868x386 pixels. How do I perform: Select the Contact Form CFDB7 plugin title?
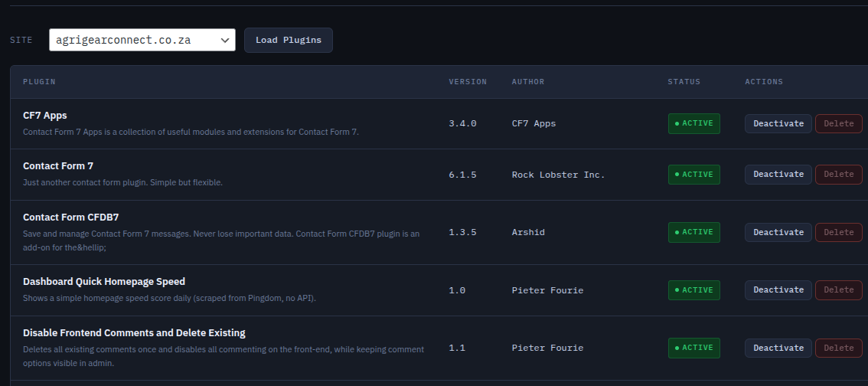pos(71,217)
